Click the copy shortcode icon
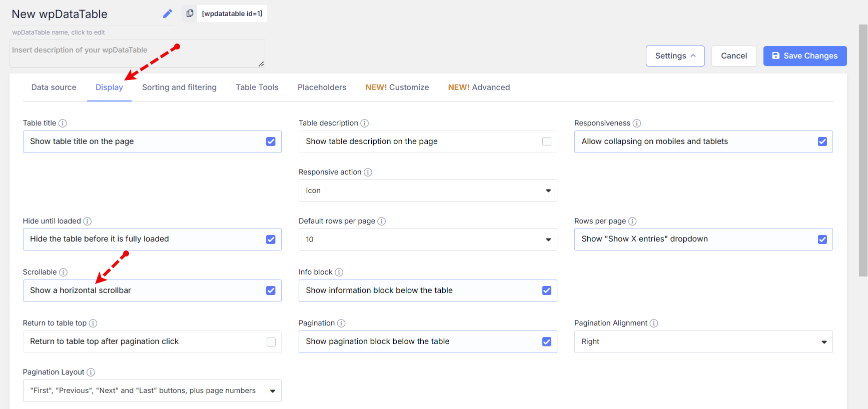This screenshot has height=409, width=868. [x=190, y=13]
